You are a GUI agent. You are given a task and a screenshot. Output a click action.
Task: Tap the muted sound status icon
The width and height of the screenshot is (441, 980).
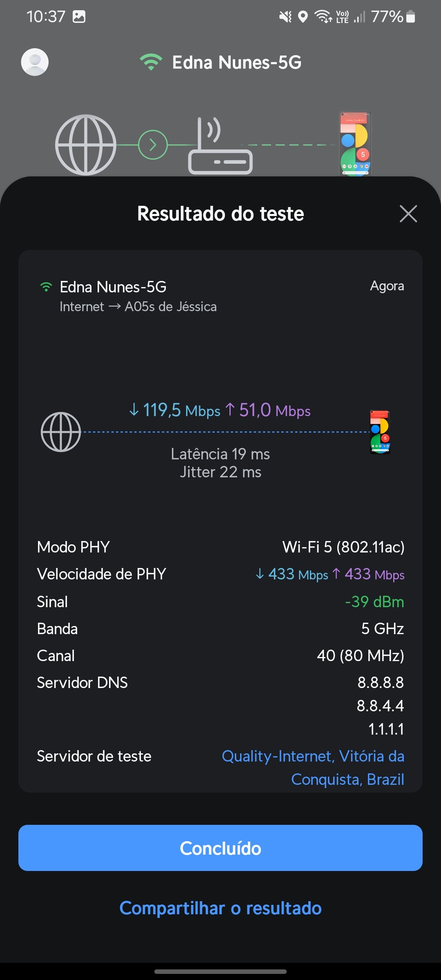click(285, 17)
